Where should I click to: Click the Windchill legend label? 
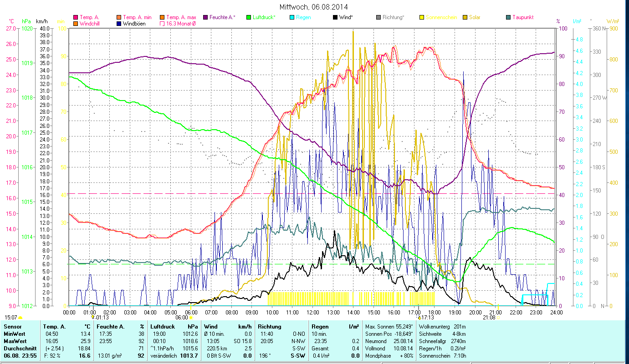click(x=90, y=23)
